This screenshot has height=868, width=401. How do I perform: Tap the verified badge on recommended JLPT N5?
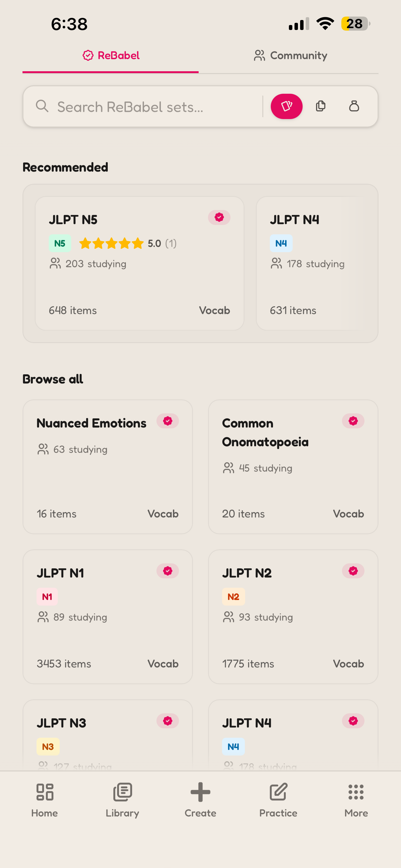(219, 218)
